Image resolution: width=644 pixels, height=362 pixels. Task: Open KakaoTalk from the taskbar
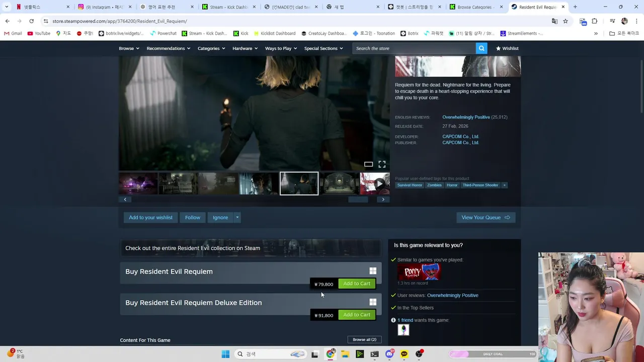pyautogui.click(x=404, y=354)
